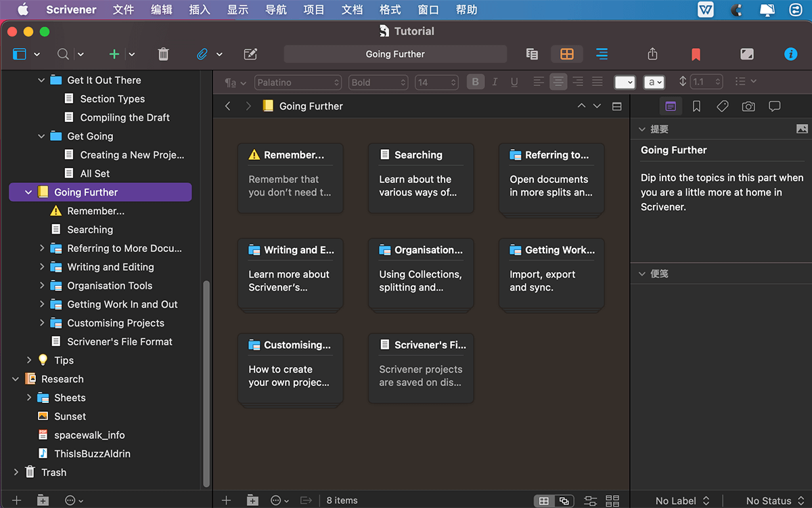Toggle the inspector with blue info icon
812x508 pixels.
pos(790,54)
